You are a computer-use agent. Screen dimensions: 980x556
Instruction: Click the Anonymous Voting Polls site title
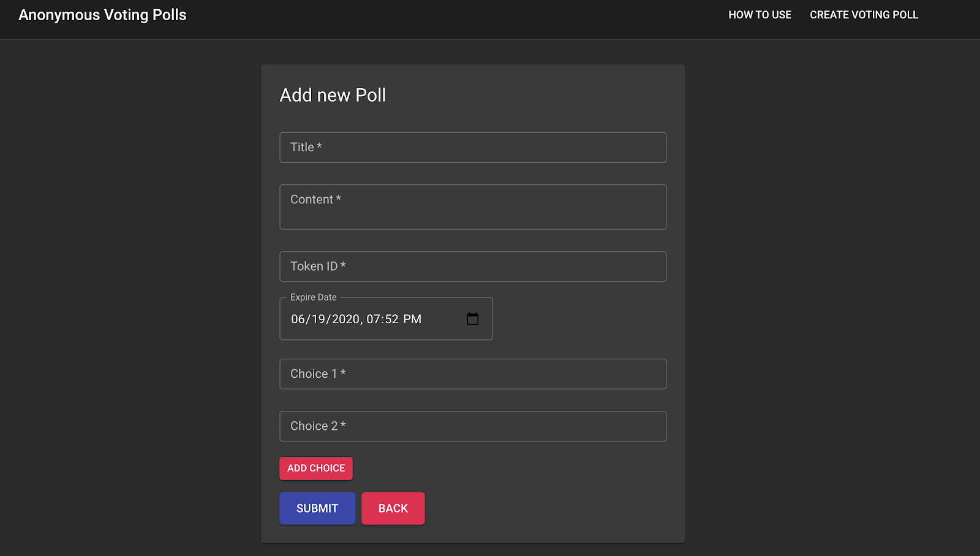(102, 15)
